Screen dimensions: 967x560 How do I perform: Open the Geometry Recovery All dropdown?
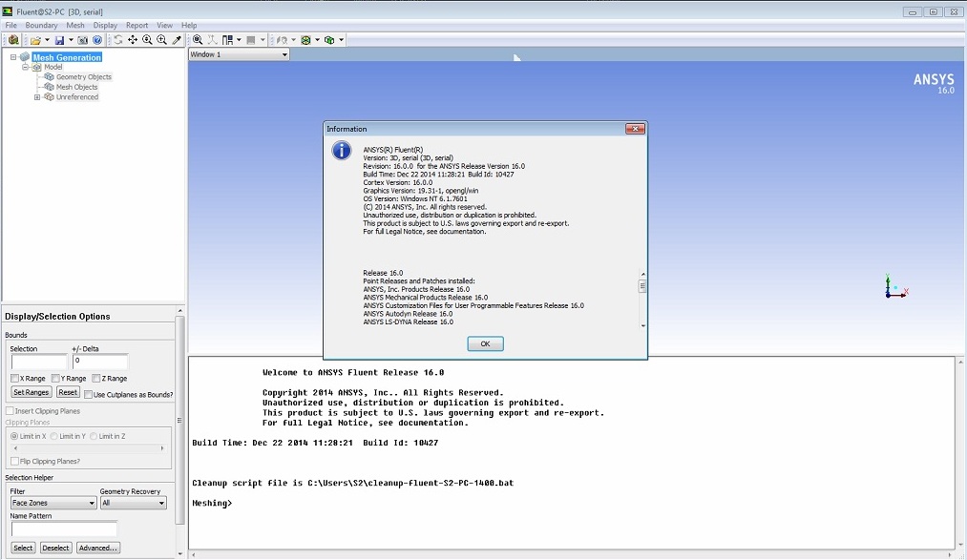coord(134,503)
